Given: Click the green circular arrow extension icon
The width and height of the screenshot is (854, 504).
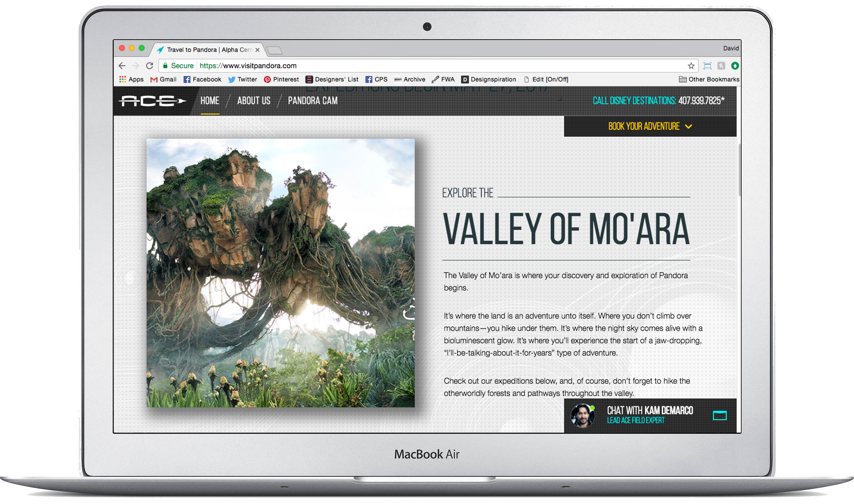Looking at the screenshot, I should (735, 66).
